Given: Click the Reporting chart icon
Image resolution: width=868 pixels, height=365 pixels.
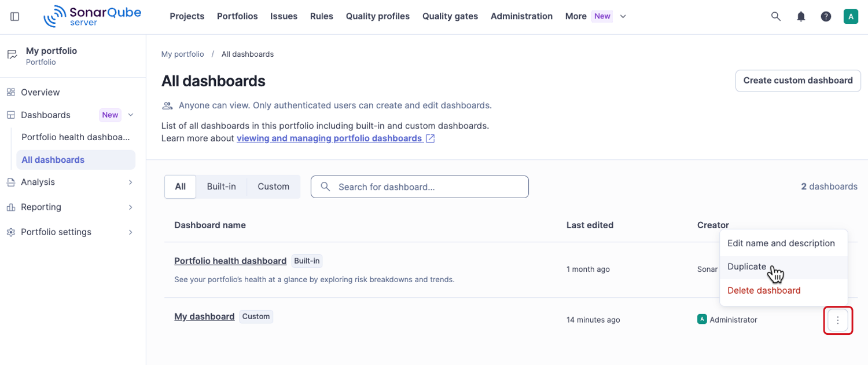Looking at the screenshot, I should tap(11, 207).
